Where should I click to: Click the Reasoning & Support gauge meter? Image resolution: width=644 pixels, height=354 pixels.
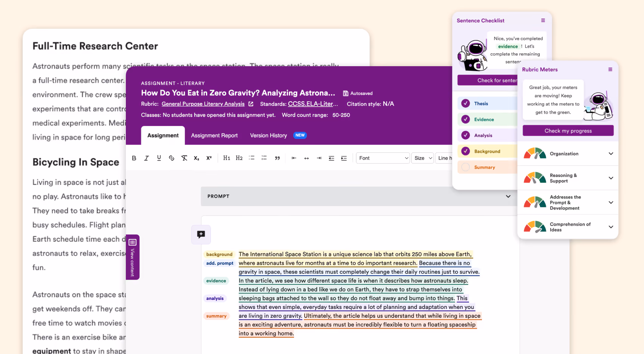coord(535,178)
